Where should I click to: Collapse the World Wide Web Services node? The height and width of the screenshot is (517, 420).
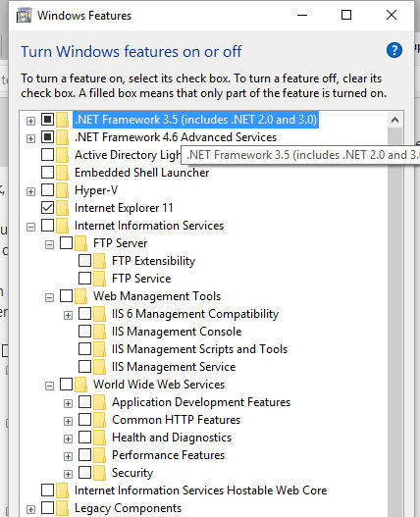(49, 386)
